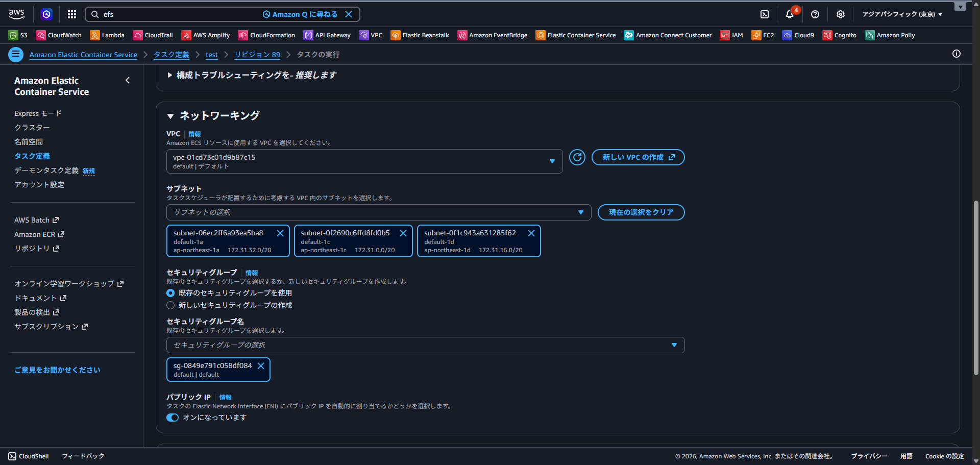Viewport: 980px width, 465px height.
Task: Open Express モード in sidebar
Action: click(x=38, y=113)
